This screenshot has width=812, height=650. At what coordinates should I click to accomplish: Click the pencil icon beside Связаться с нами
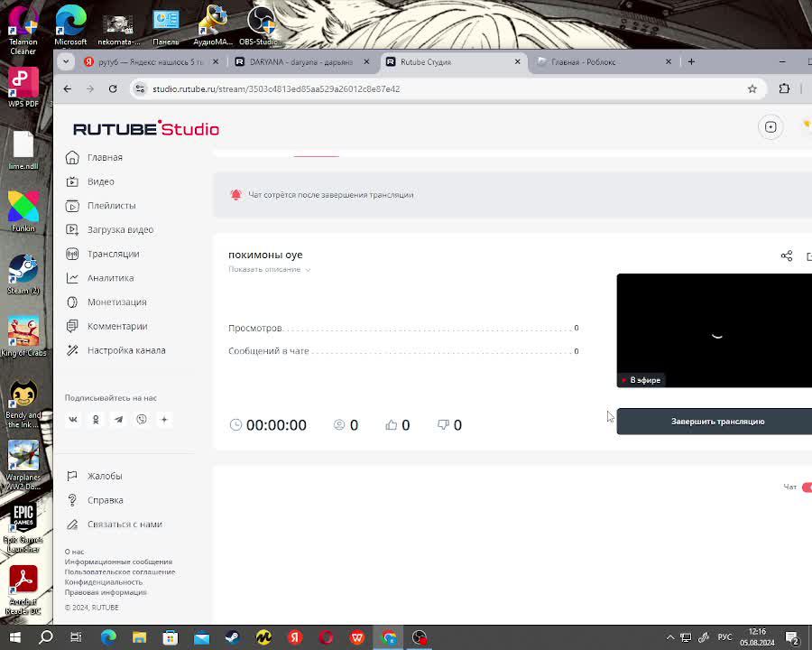click(72, 524)
